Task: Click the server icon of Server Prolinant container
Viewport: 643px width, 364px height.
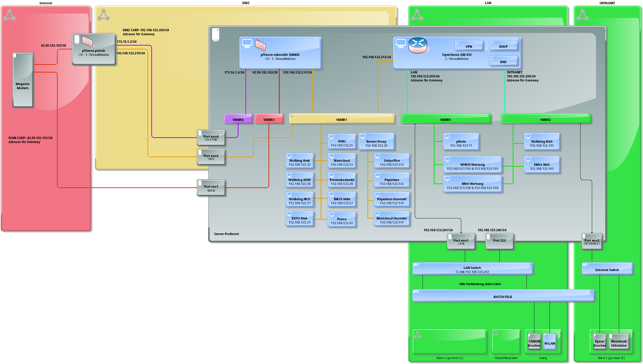Action: pos(216,34)
